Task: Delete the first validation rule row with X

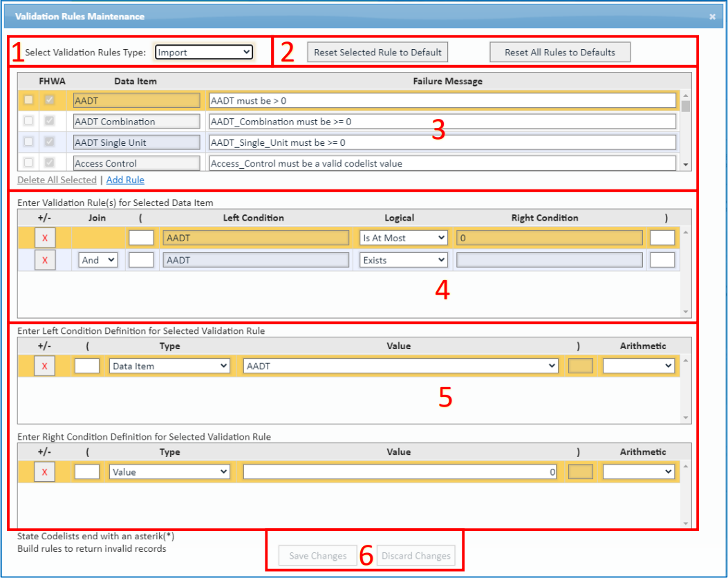Action: coord(45,238)
